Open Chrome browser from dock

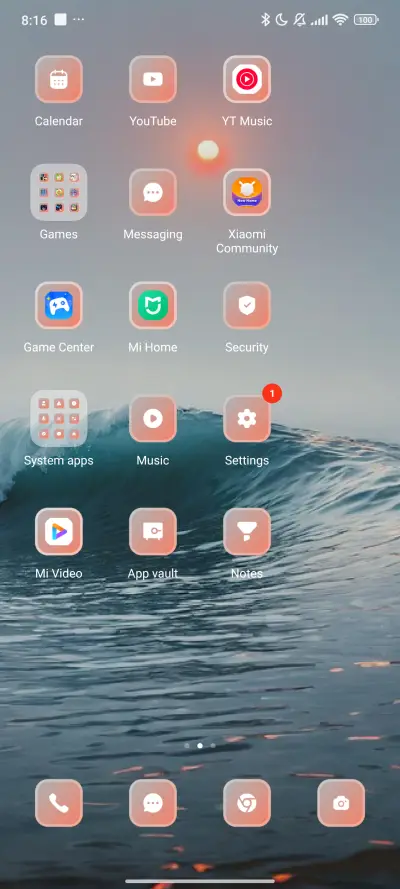tap(247, 803)
